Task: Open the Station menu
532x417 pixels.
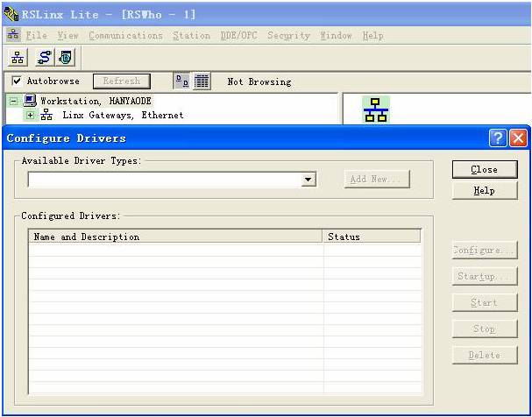Action: [191, 35]
